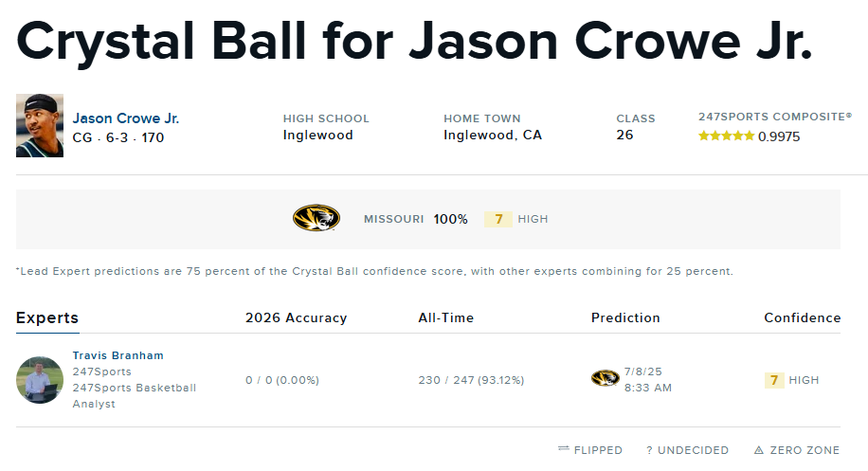The image size is (868, 471).
Task: Open Travis Branham expert page link
Action: 118,355
